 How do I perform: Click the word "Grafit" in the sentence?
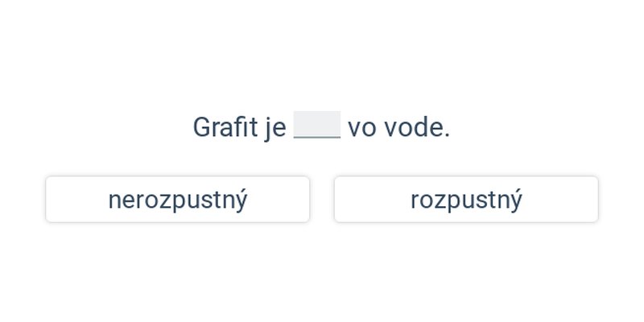(x=225, y=127)
